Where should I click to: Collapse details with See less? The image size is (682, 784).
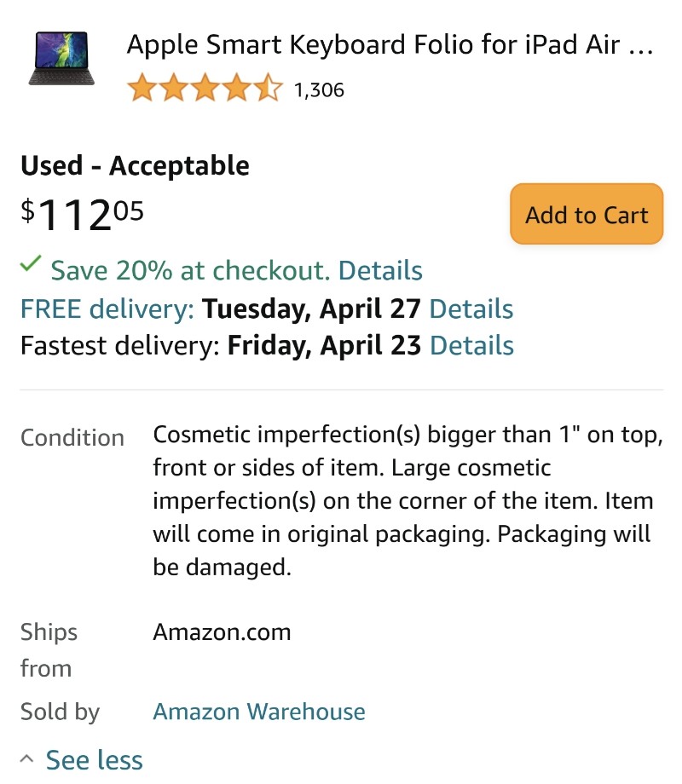tap(94, 760)
